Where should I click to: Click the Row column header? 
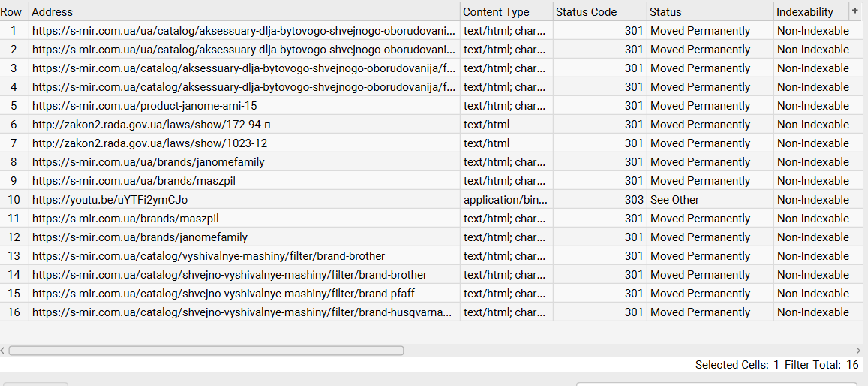[x=14, y=12]
